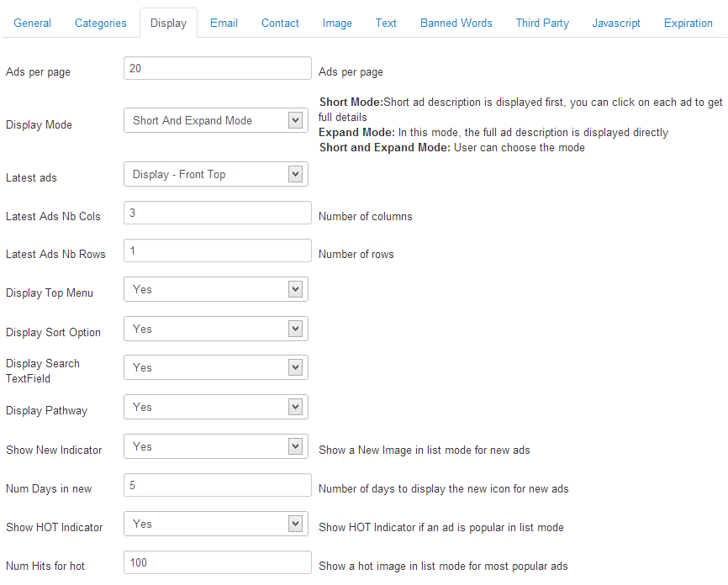This screenshot has height=585, width=728.
Task: Open the Javascript tab
Action: tap(616, 24)
